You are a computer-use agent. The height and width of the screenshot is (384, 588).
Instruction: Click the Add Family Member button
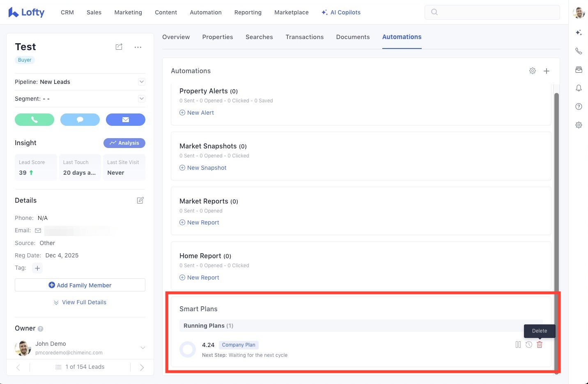point(80,285)
